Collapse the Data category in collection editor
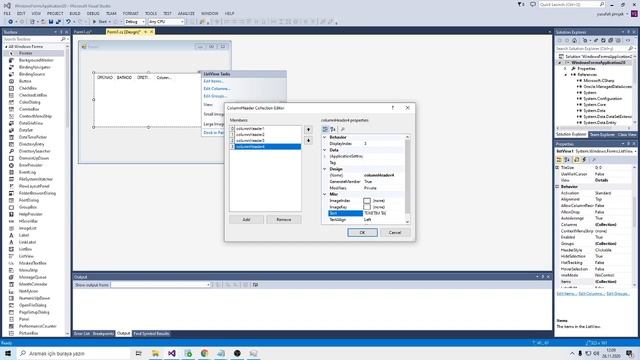Image resolution: width=640 pixels, height=360 pixels. (x=325, y=150)
